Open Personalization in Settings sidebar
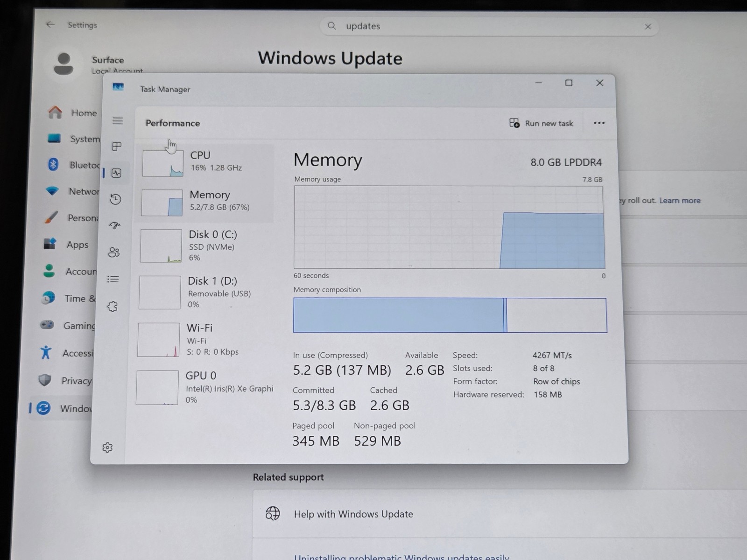The image size is (747, 560). pyautogui.click(x=71, y=218)
